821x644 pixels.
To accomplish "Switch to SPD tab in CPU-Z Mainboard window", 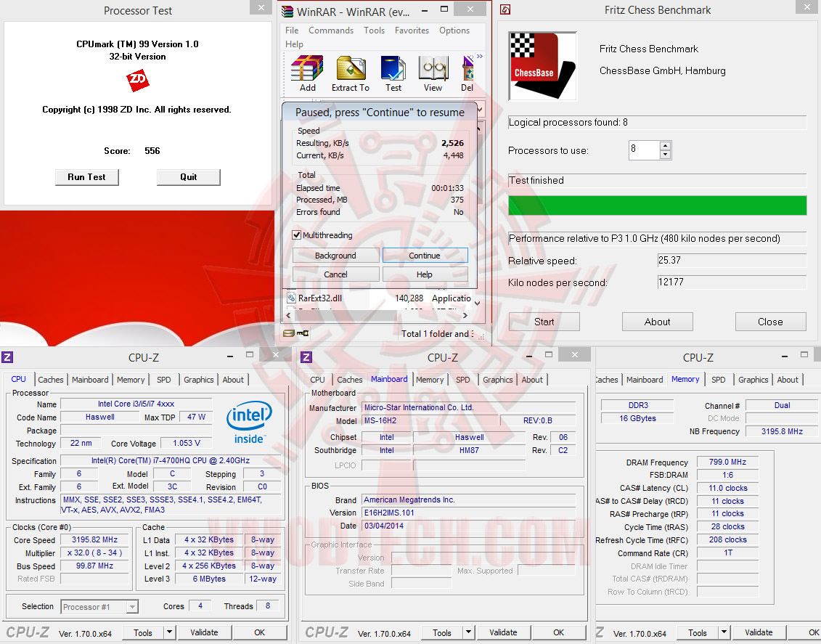I will point(463,380).
